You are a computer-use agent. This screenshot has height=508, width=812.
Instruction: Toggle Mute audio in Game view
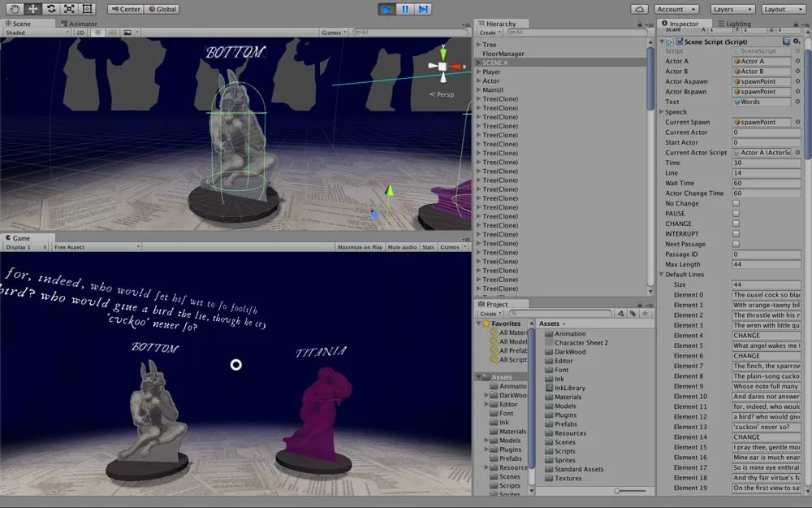(x=402, y=247)
